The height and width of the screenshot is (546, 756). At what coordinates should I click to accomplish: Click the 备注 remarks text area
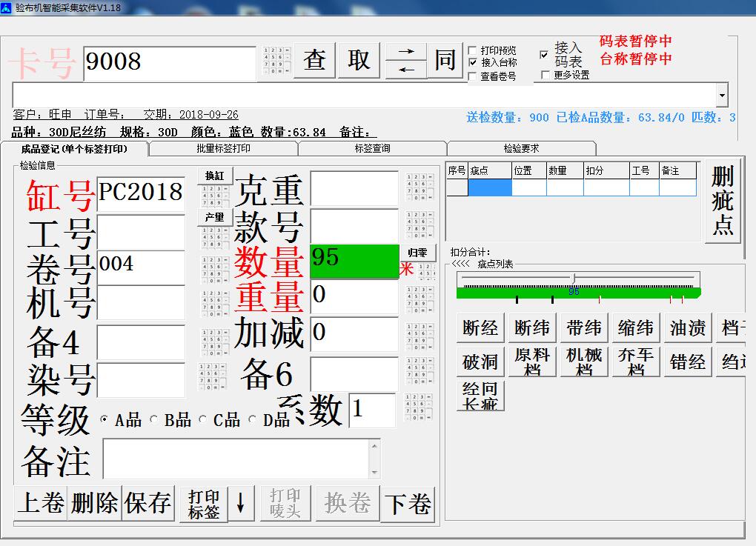click(x=236, y=459)
